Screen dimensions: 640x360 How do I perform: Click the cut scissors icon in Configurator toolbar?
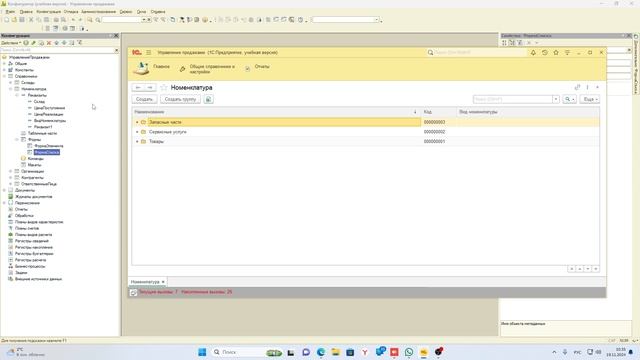pyautogui.click(x=31, y=20)
